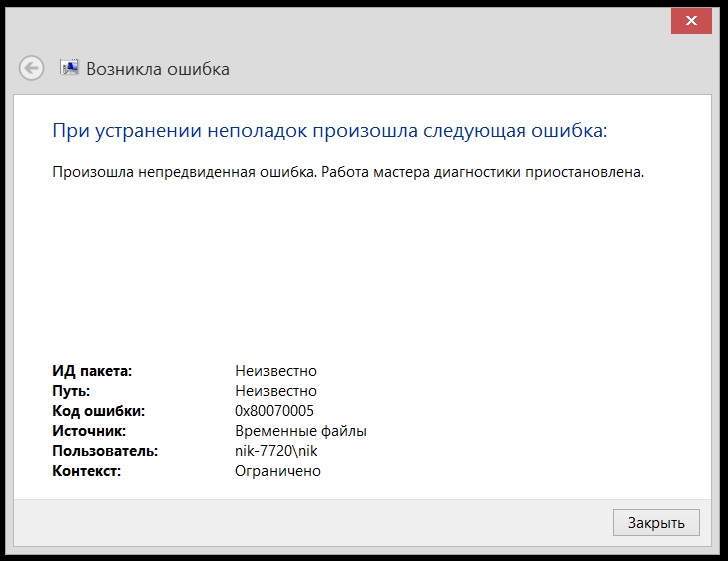
Task: Close the dialog with the red X
Action: point(691,21)
